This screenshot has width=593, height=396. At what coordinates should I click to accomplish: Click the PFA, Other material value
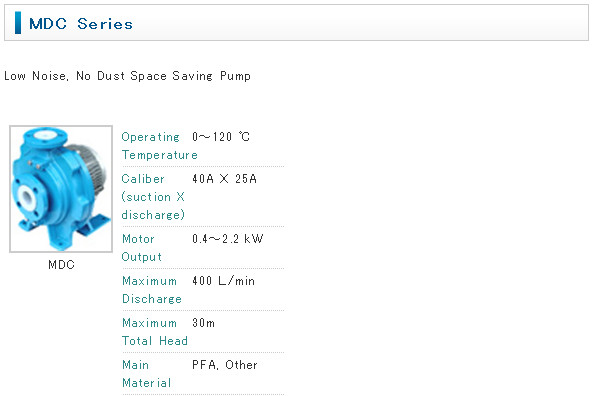[x=225, y=365]
